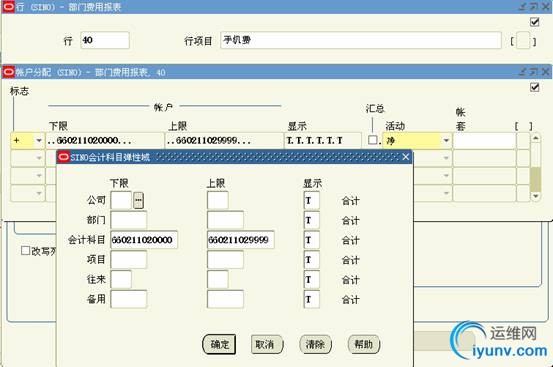Click the 往来 上限 input field
This screenshot has width=553, height=367.
(x=218, y=279)
